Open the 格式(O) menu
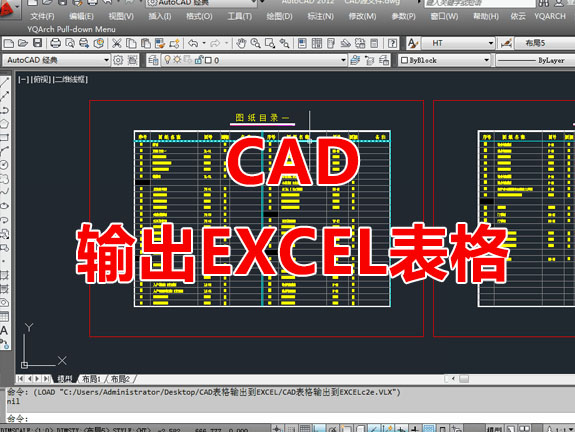The height and width of the screenshot is (432, 575). 199,17
